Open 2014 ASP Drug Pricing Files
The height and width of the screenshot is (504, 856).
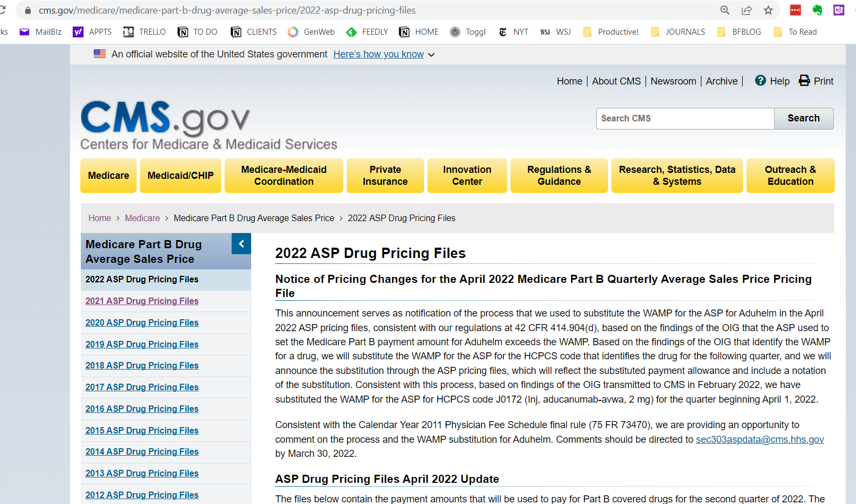[x=142, y=451]
